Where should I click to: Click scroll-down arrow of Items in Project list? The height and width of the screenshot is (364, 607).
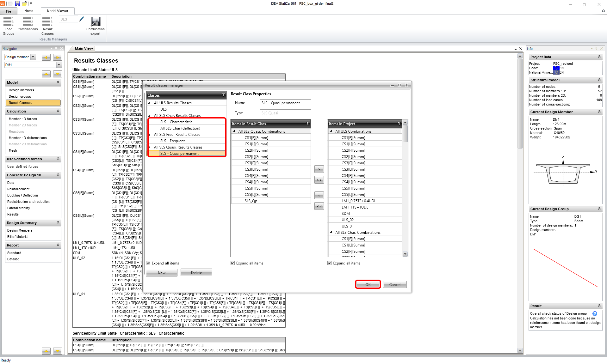405,254
